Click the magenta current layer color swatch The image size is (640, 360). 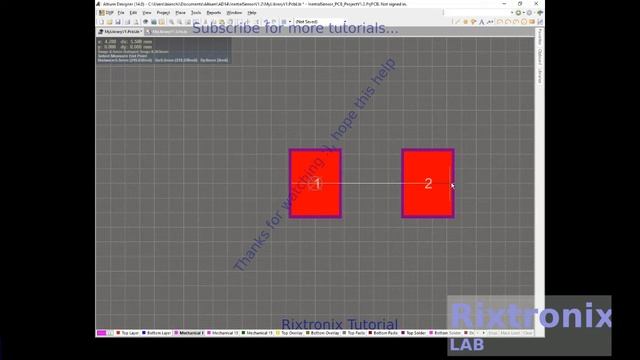[101, 333]
